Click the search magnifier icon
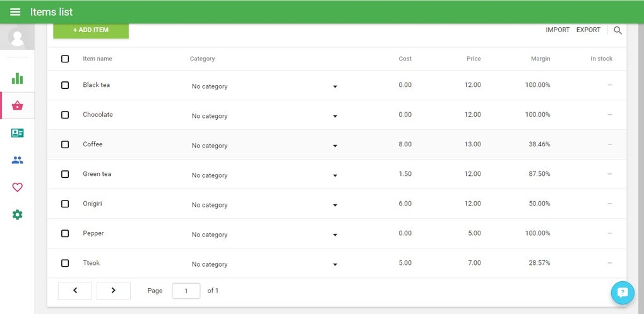 [x=617, y=30]
